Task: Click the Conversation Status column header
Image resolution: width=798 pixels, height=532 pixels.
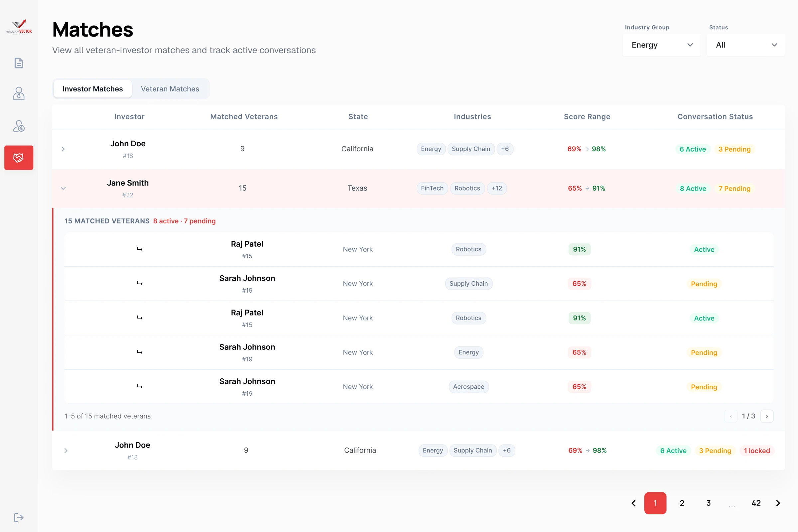Action: (x=715, y=117)
